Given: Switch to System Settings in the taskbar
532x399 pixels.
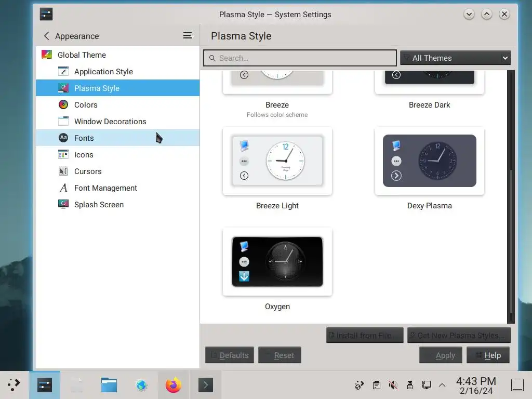Looking at the screenshot, I should tap(45, 385).
